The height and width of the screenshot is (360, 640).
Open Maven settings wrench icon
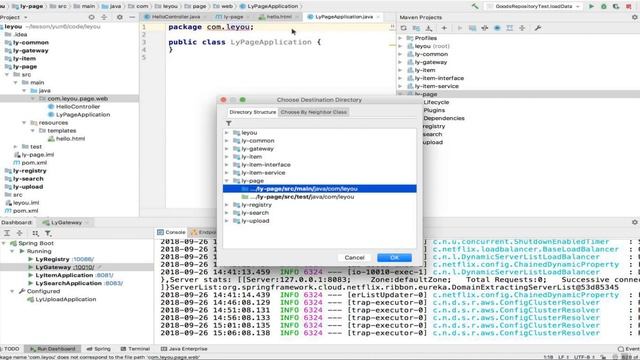(x=538, y=28)
